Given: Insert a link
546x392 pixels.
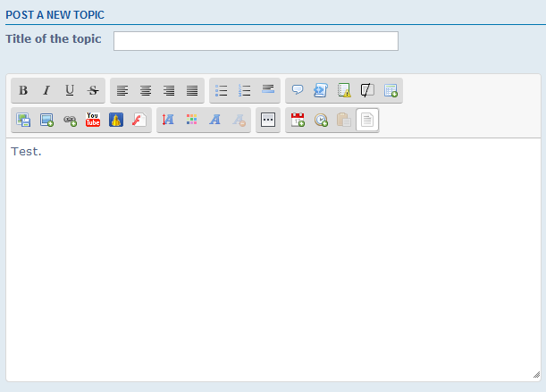Looking at the screenshot, I should coord(70,120).
